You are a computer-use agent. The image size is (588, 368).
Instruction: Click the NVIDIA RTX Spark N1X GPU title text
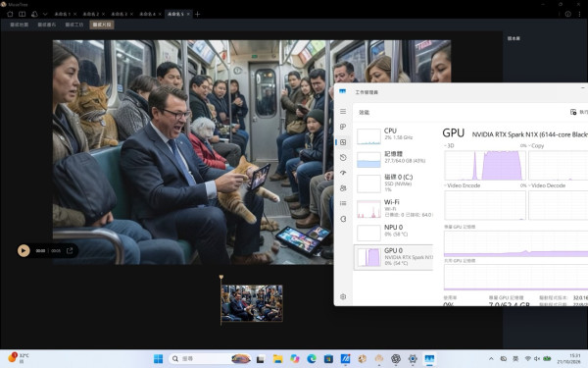pyautogui.click(x=530, y=134)
